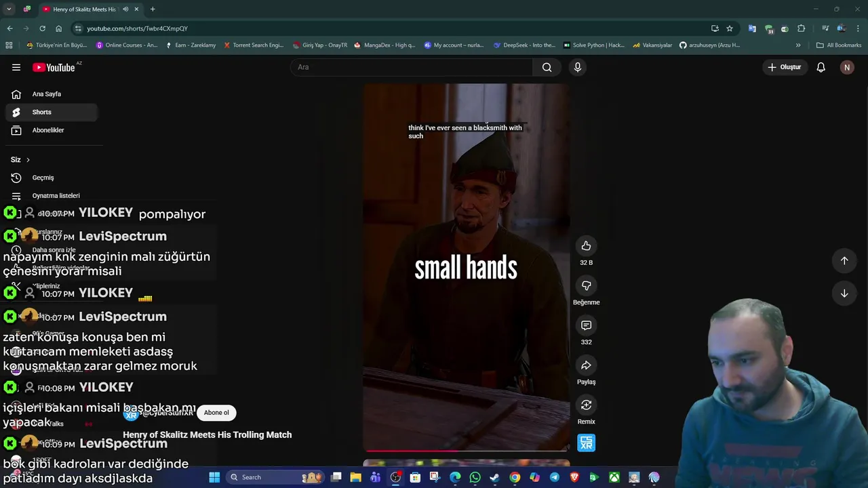Screen dimensions: 868x488
Task: Expand the Siz section chevron
Action: (28, 160)
